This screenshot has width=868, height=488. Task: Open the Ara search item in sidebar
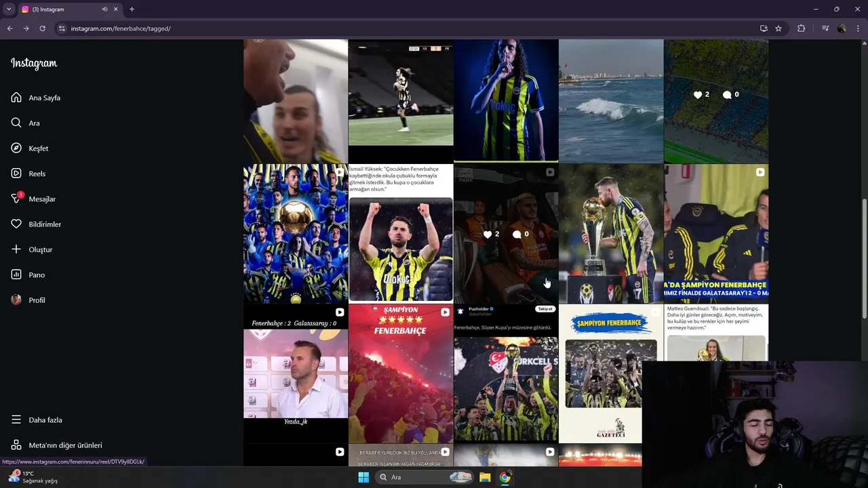25,123
